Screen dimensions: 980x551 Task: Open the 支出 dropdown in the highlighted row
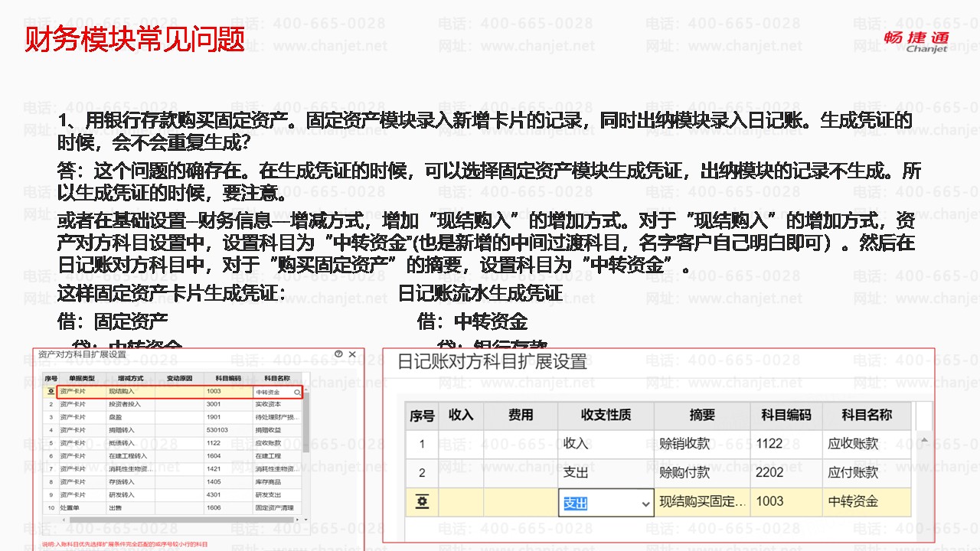[x=645, y=504]
